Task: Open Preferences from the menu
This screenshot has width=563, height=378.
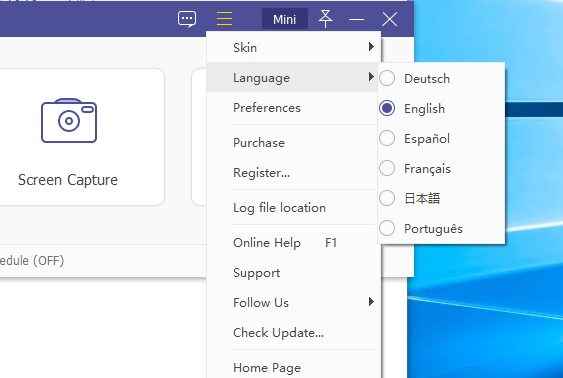Action: pos(267,108)
